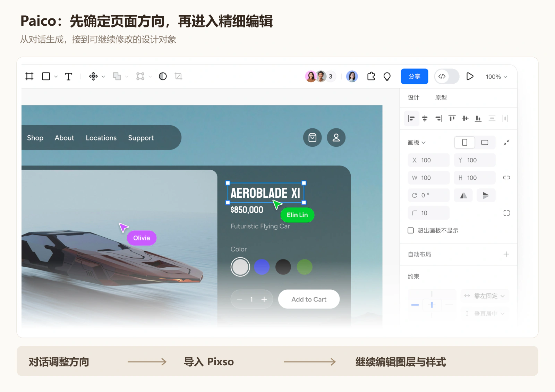Screen dimensions: 555x392
Task: Click the Add to Cart button
Action: (309, 299)
